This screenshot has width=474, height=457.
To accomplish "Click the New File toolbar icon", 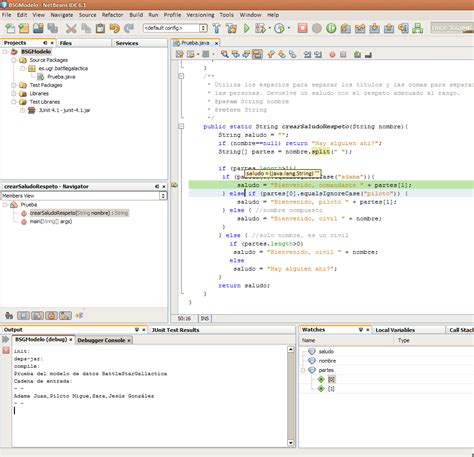I will pyautogui.click(x=10, y=28).
